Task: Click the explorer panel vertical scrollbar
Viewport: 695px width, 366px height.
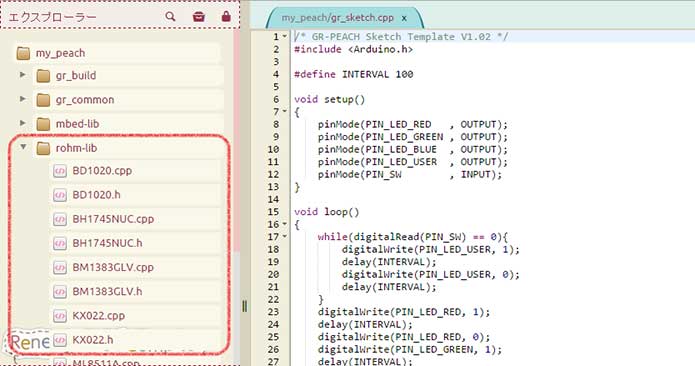Action: (237, 142)
